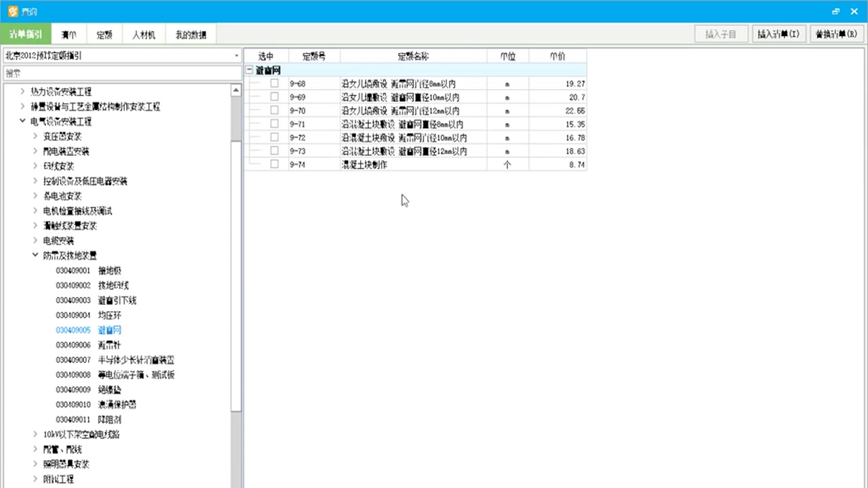Select tree item 030409003 避雷引下线
868x488 pixels.
96,300
